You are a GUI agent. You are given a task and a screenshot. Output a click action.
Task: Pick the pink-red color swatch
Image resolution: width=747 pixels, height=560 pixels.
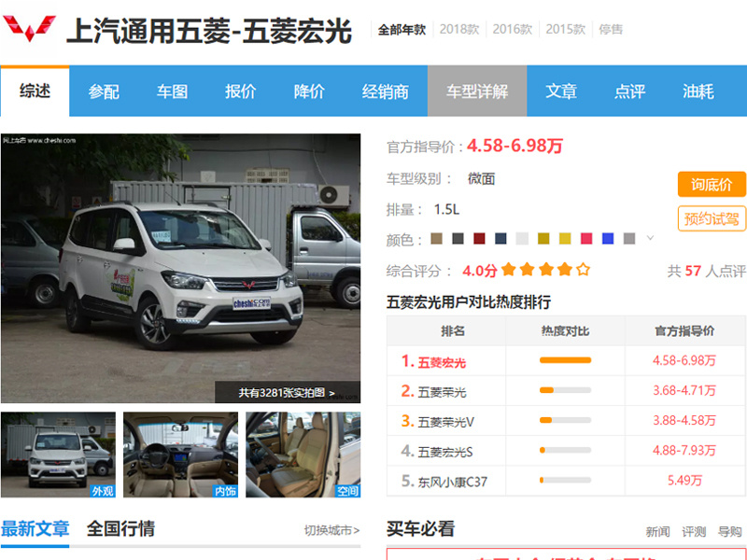(586, 238)
